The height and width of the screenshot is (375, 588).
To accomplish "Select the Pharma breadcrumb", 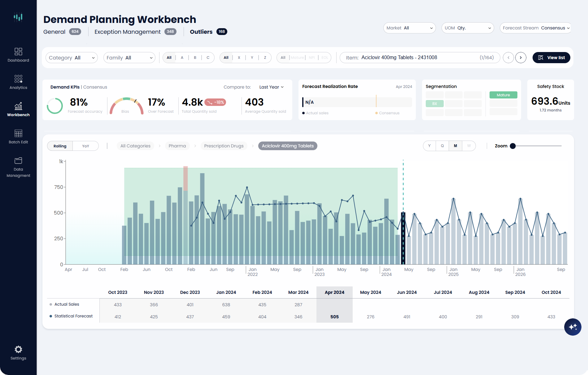I will 177,146.
